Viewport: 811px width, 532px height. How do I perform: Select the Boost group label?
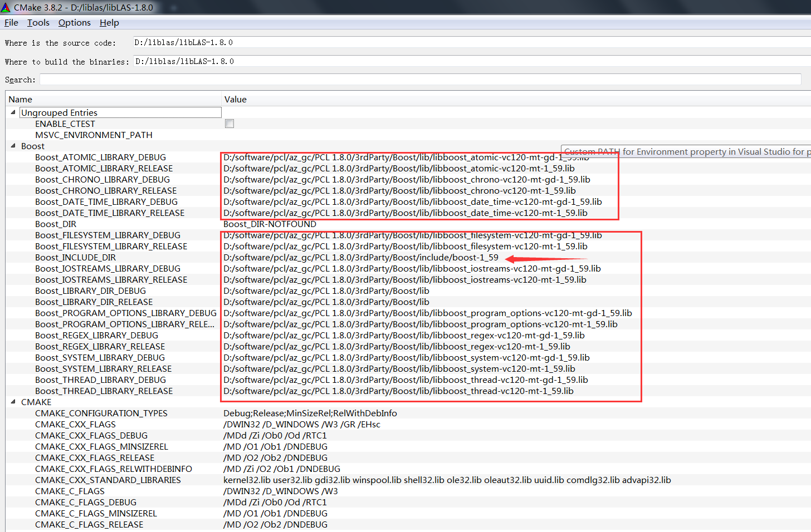[x=33, y=146]
